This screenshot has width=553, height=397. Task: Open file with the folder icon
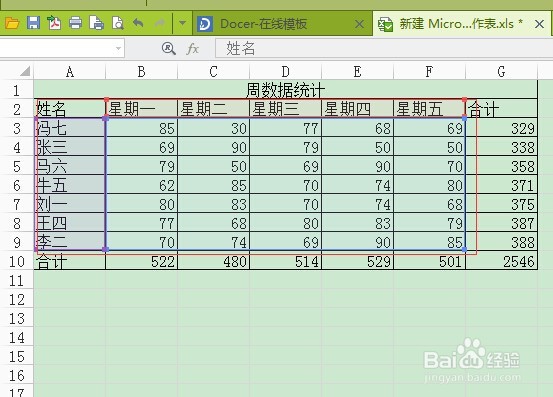coord(12,23)
